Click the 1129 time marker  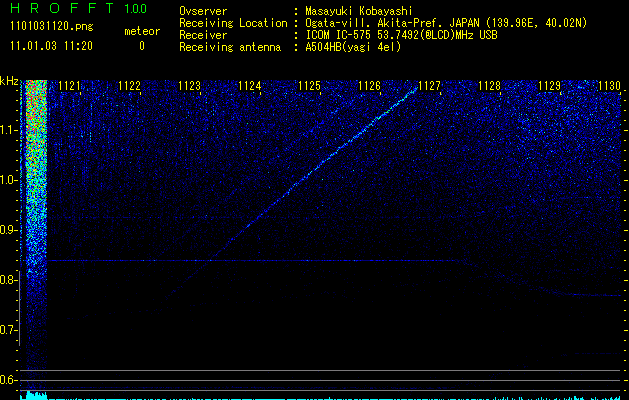(550, 86)
